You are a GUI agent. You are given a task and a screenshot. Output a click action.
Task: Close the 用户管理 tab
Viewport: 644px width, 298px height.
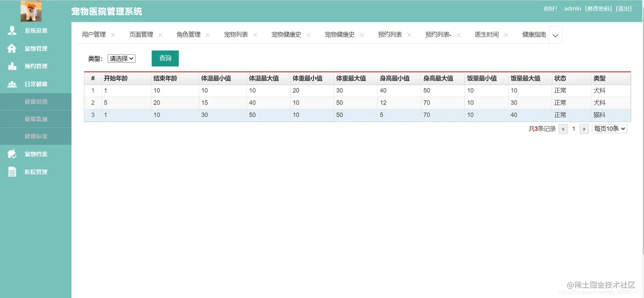[113, 35]
